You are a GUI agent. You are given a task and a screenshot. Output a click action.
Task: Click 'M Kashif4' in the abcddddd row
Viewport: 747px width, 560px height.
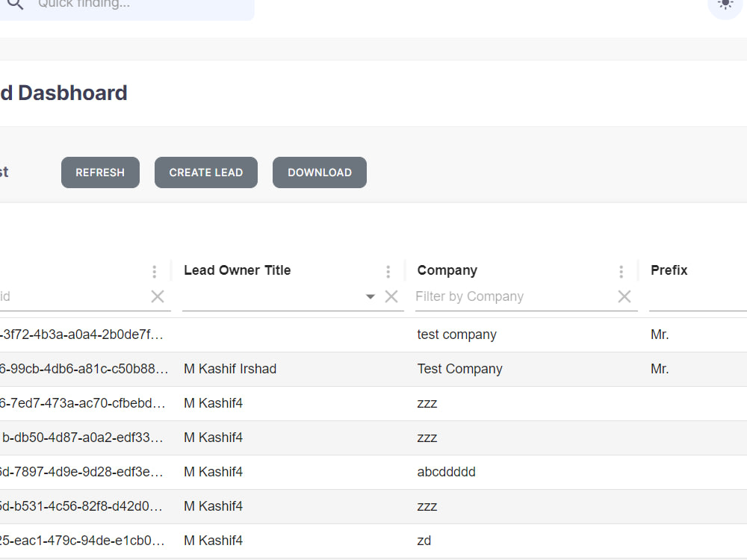[214, 472]
